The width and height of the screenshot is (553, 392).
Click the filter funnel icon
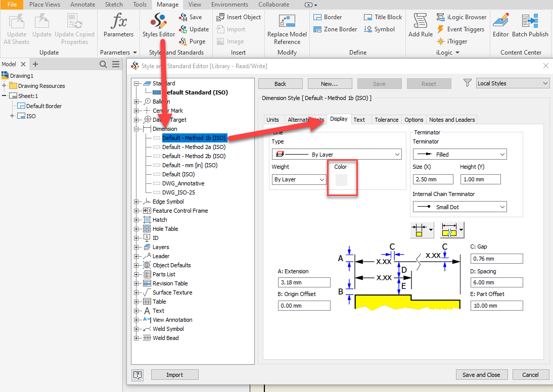[x=467, y=83]
